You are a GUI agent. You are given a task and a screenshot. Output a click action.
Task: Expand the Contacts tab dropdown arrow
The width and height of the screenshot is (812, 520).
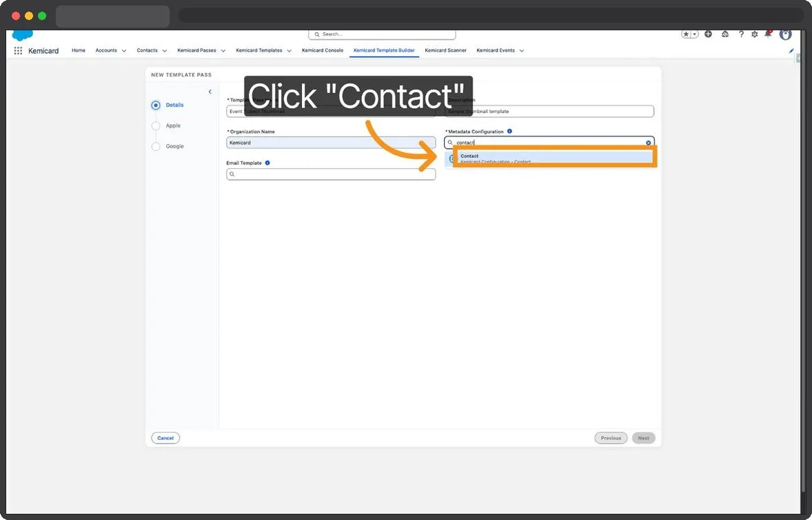(x=165, y=51)
